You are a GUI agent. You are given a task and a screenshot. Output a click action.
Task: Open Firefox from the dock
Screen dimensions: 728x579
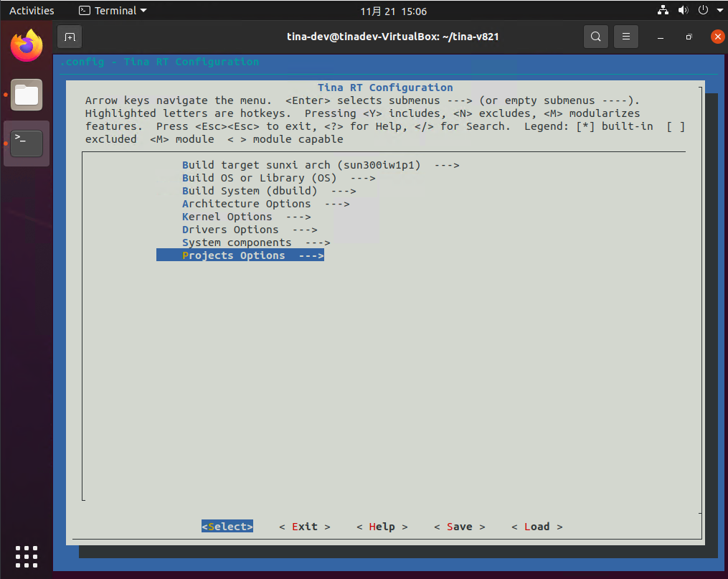27,47
